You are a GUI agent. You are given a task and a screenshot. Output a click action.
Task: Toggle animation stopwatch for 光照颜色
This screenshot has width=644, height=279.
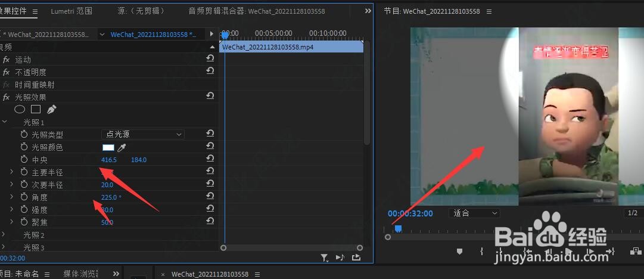pyautogui.click(x=24, y=147)
